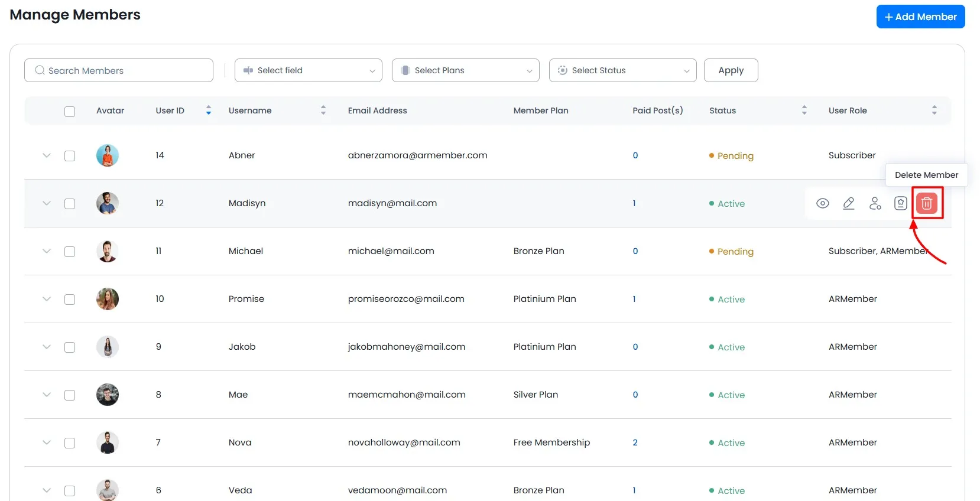Click the red Delete Member trash icon
Screen dimensions: 980x501
pos(926,203)
